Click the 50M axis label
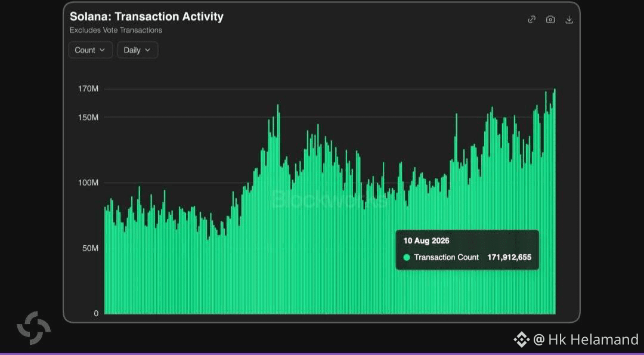Screen dimensions: 644x355 (x=91, y=248)
